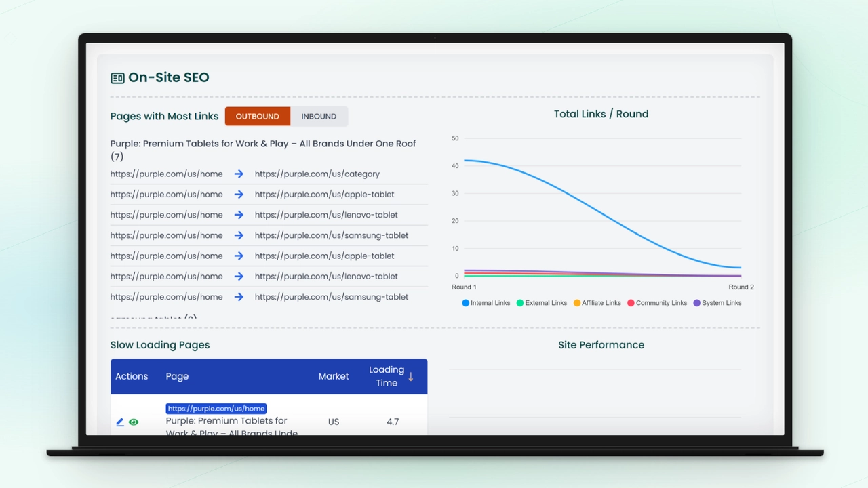The width and height of the screenshot is (868, 488).
Task: Click the arrow icon in the apple-tablet row
Action: pos(239,194)
